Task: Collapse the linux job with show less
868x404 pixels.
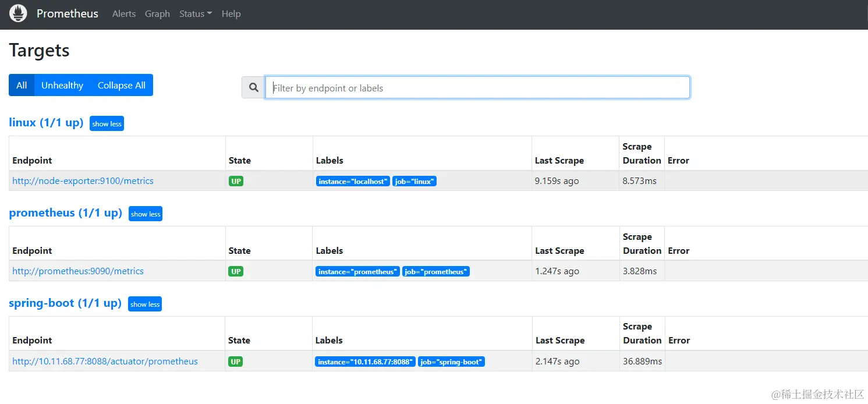Action: (107, 123)
